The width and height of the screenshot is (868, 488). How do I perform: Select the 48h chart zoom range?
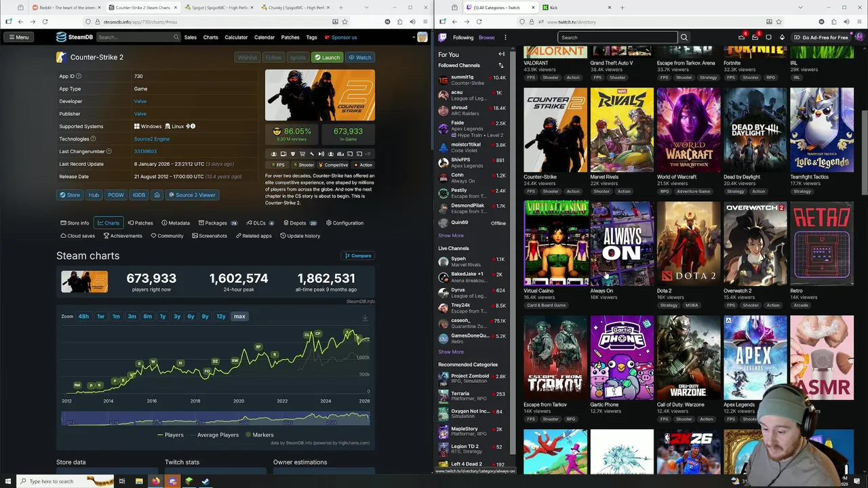83,317
